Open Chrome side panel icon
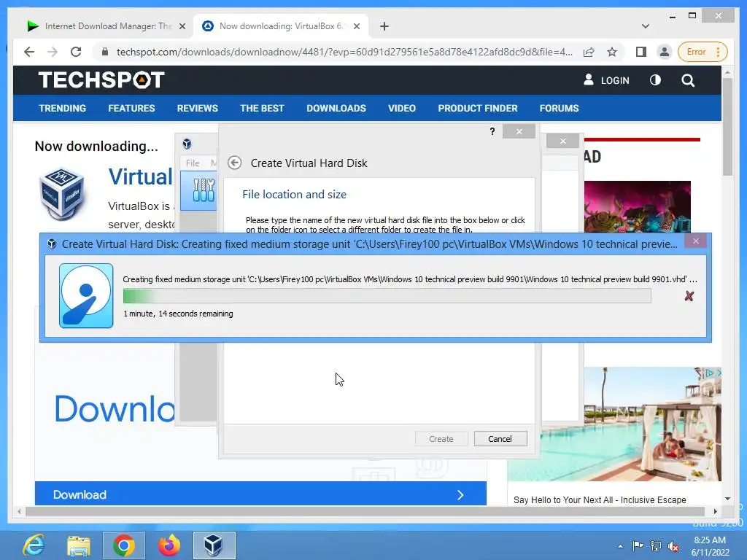 coord(640,52)
